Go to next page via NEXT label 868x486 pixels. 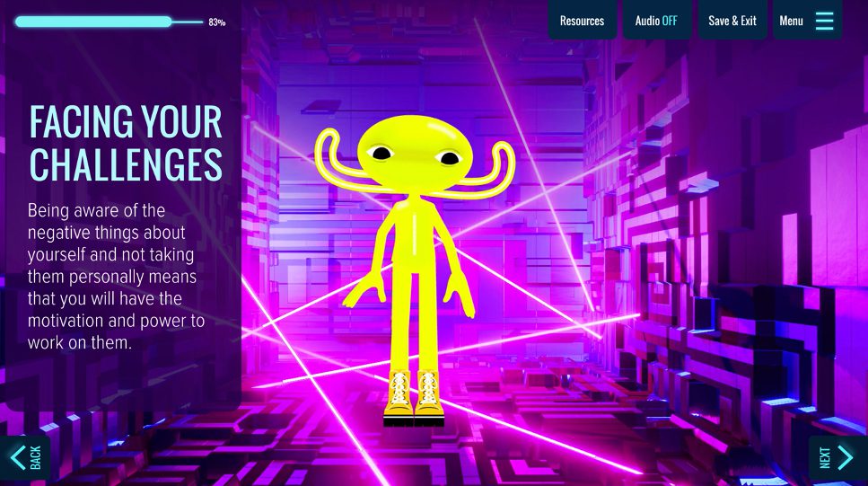pos(825,457)
